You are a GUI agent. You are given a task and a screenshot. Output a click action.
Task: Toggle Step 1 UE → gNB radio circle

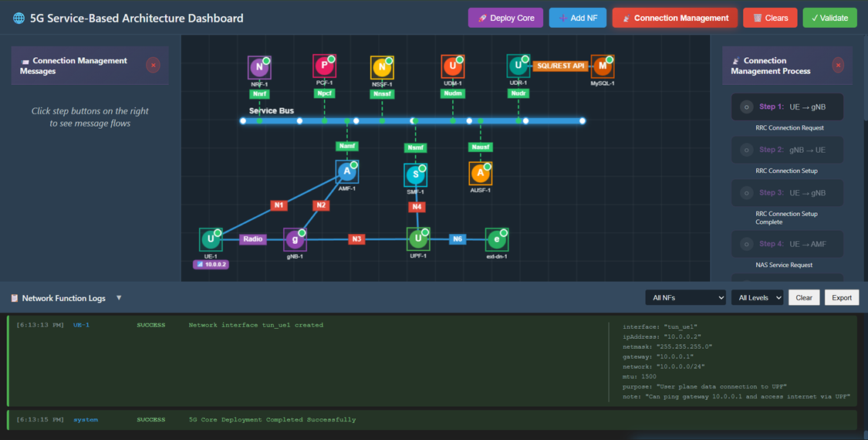[x=746, y=107]
